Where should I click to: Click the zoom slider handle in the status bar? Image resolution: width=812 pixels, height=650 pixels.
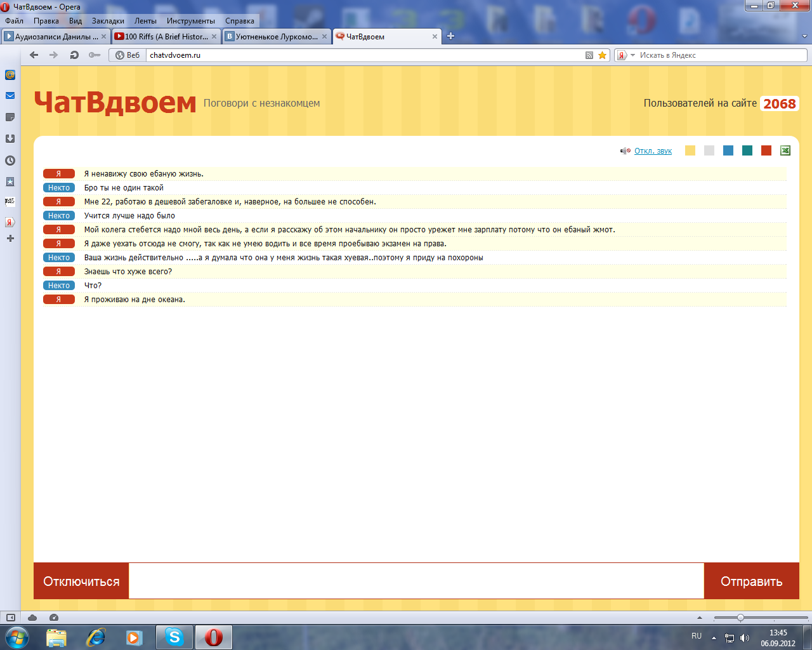[740, 618]
